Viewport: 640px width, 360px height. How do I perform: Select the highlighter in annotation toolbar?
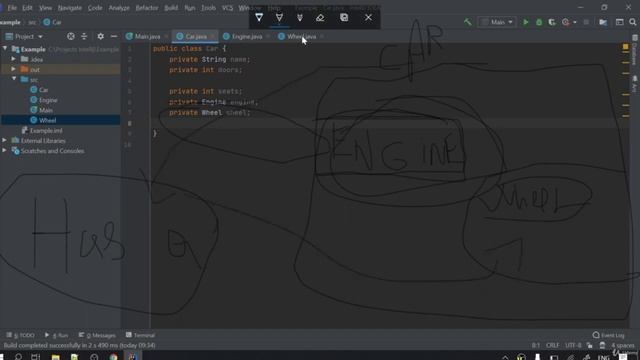click(x=300, y=18)
